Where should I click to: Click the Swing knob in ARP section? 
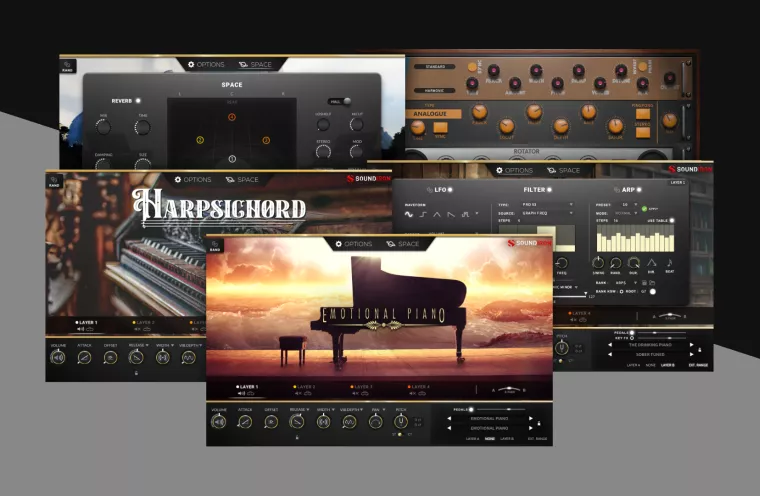coord(598,263)
